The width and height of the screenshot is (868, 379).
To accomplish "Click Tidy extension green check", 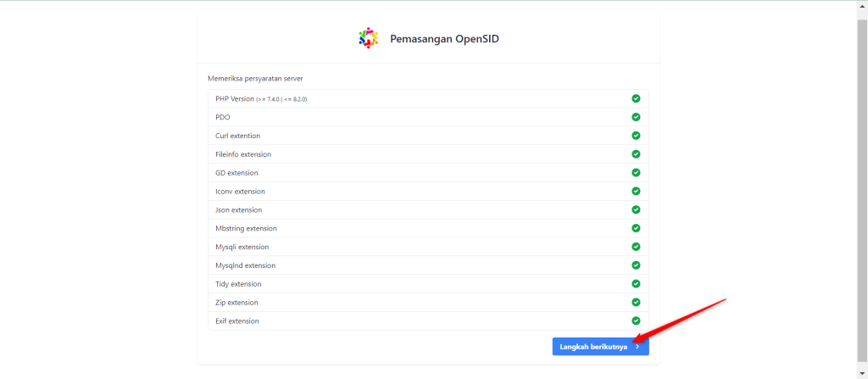I will click(x=636, y=284).
